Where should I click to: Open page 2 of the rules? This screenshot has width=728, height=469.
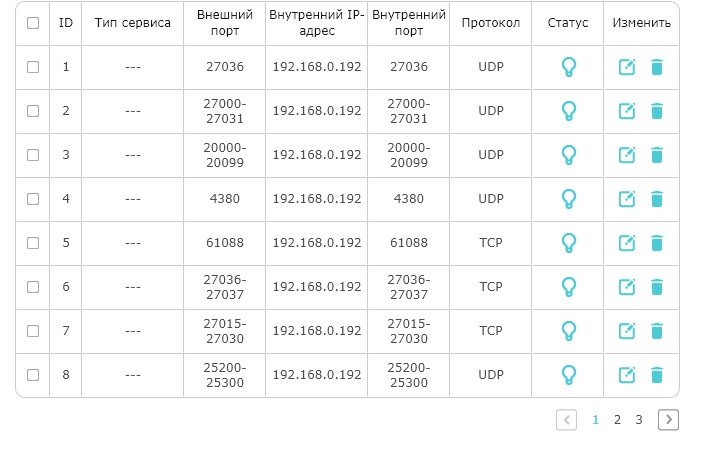click(617, 420)
